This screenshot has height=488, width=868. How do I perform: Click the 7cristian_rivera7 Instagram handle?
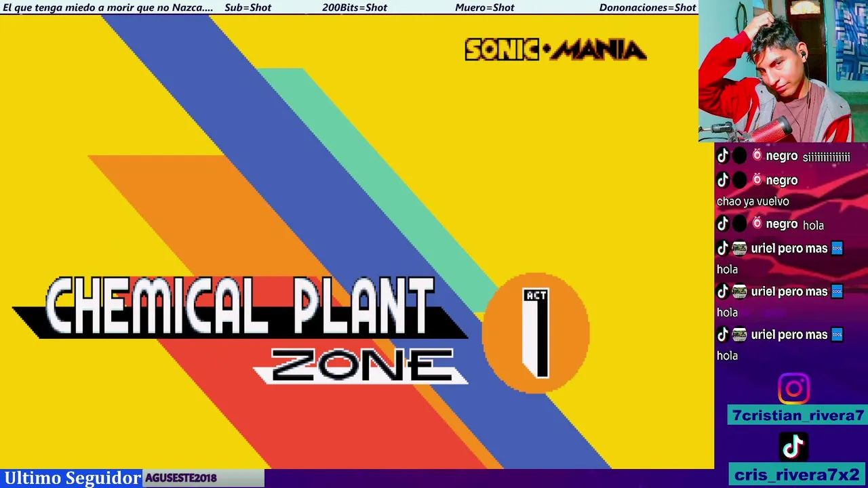[798, 415]
